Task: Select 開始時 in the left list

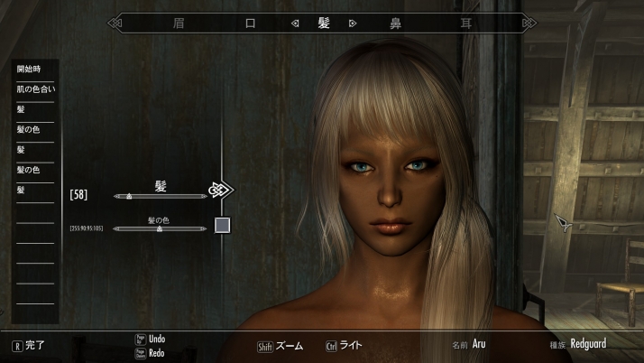Action: 29,69
